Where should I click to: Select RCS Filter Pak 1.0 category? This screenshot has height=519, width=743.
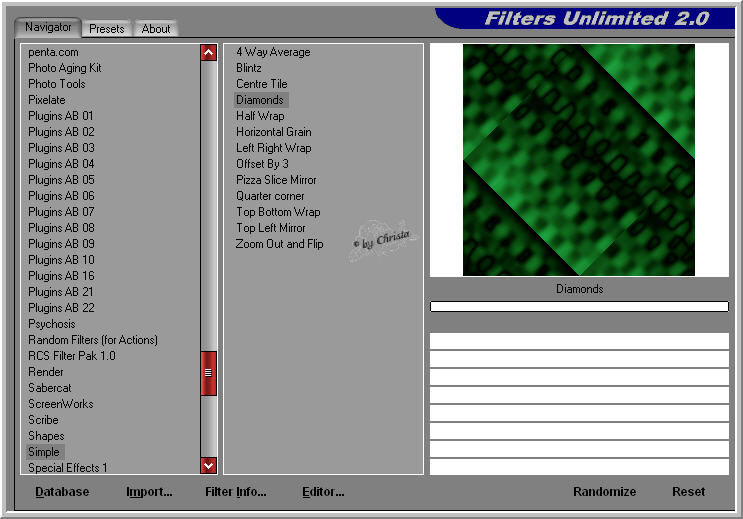pyautogui.click(x=72, y=356)
